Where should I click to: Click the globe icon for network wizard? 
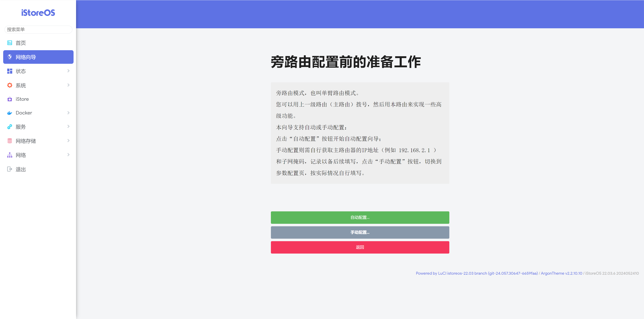(10, 57)
